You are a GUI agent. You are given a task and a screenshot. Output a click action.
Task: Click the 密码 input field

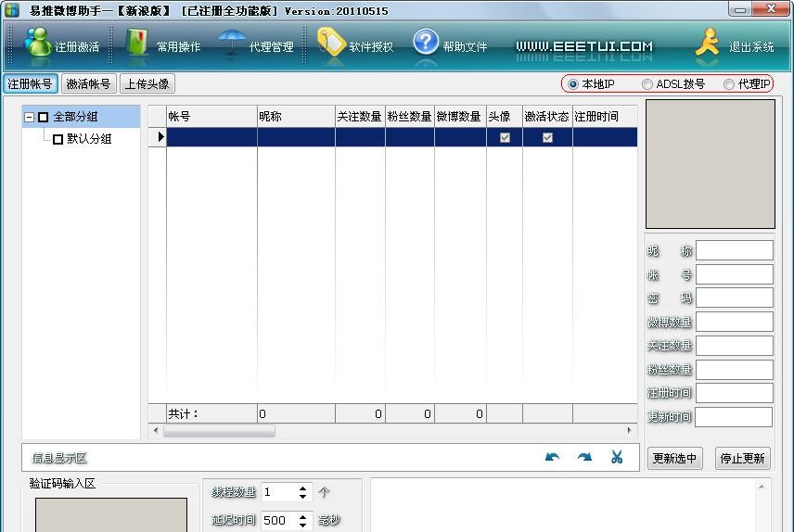[735, 298]
